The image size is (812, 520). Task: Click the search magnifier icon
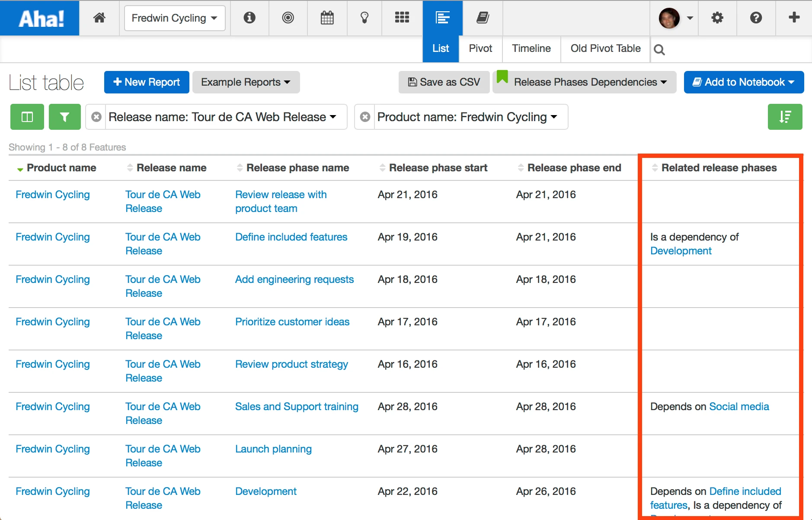tap(659, 50)
